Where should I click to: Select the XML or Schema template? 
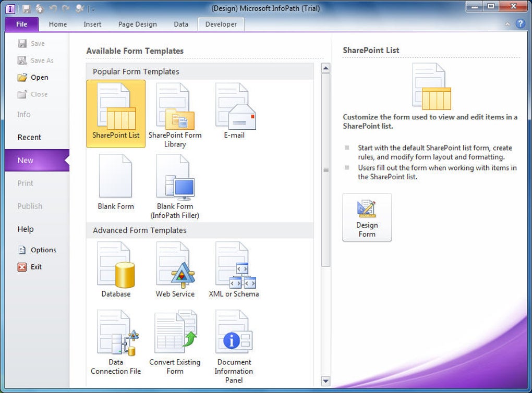(234, 270)
